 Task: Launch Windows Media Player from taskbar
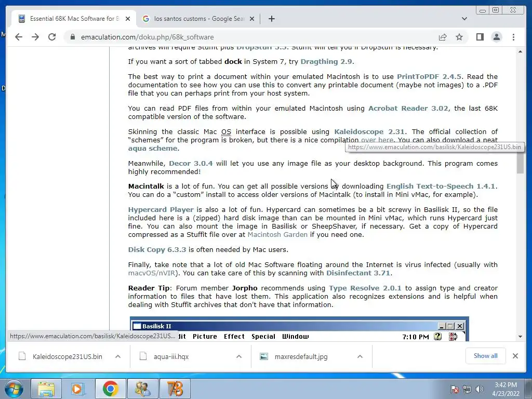(78, 389)
